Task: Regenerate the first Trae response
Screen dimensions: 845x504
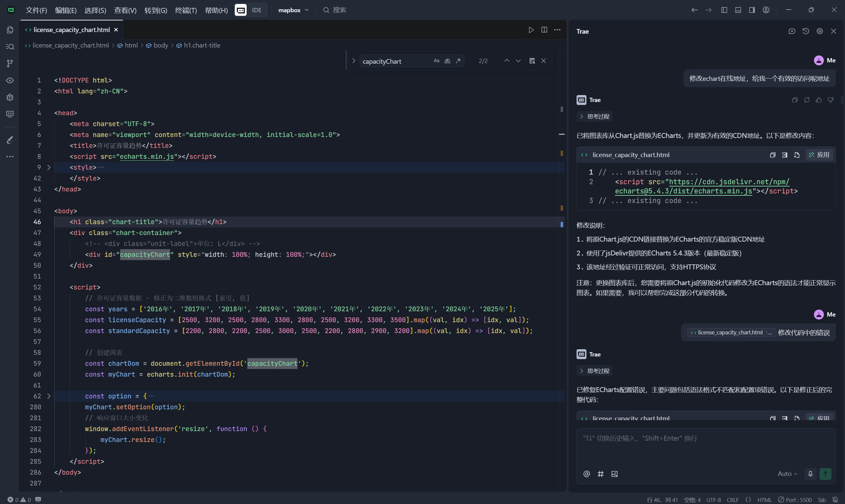Action: click(807, 100)
